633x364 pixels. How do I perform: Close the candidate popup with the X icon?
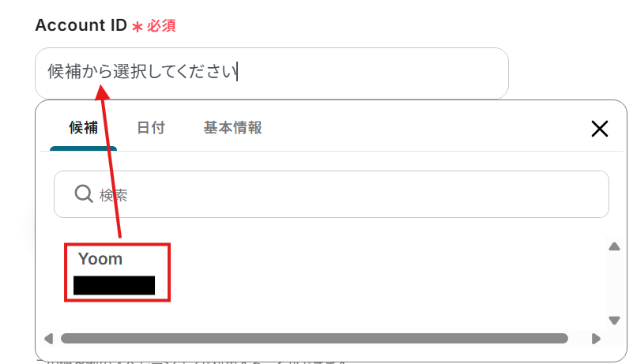(600, 129)
